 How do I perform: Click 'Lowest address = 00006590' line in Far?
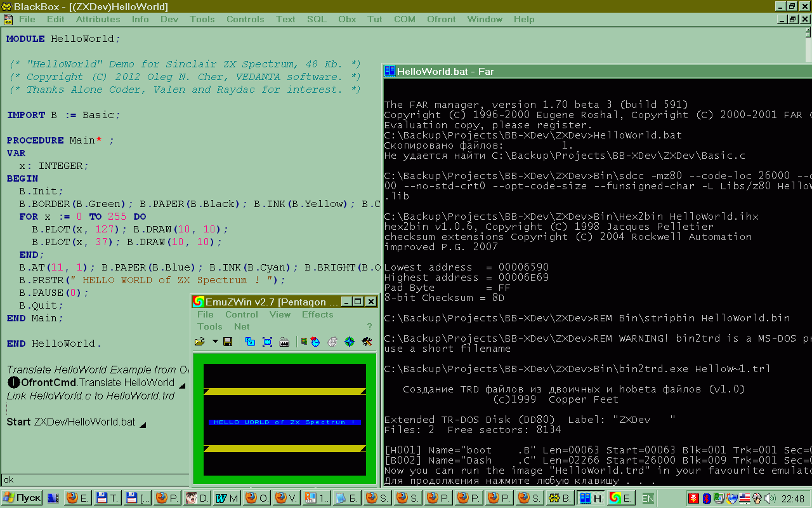coord(467,267)
